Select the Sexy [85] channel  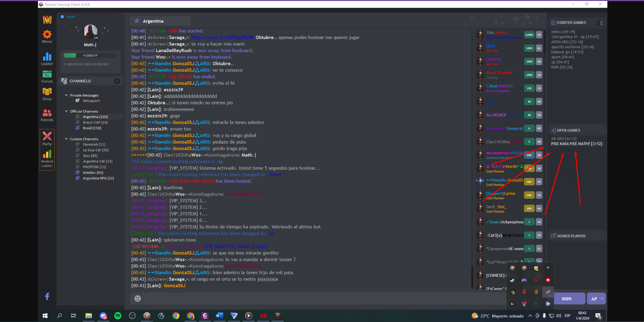pyautogui.click(x=90, y=156)
